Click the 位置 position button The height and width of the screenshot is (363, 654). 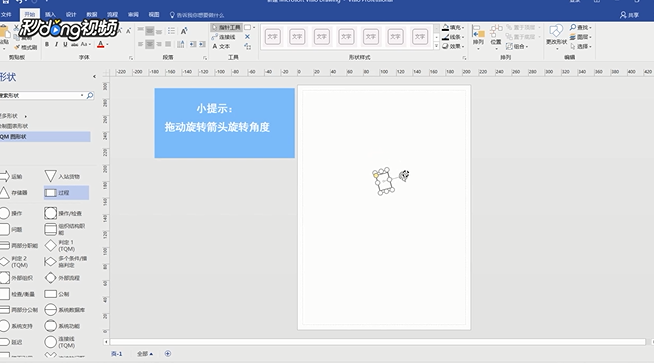496,37
